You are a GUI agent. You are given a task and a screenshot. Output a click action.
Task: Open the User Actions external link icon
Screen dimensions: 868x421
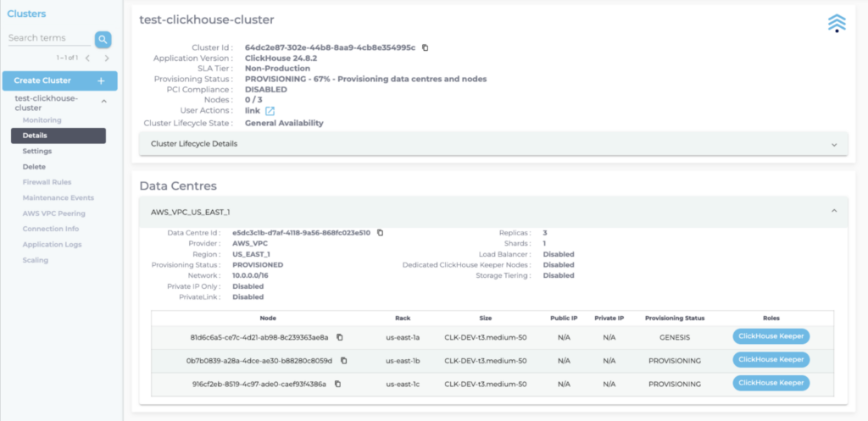[x=270, y=111]
